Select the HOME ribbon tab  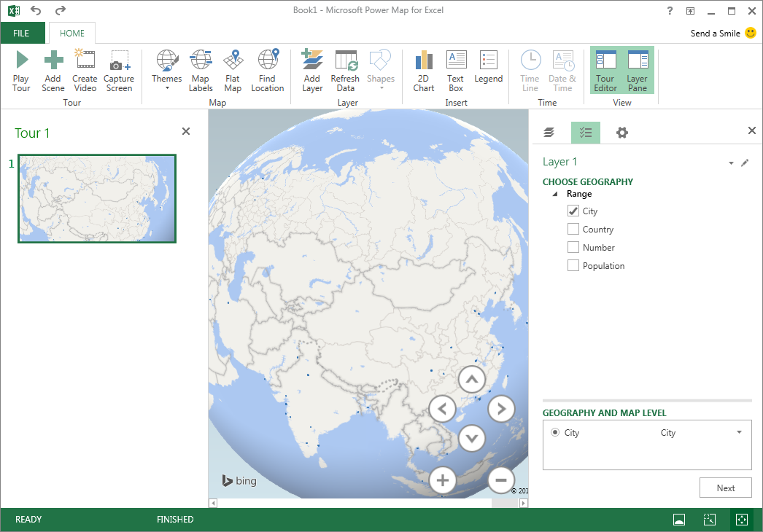tap(72, 33)
